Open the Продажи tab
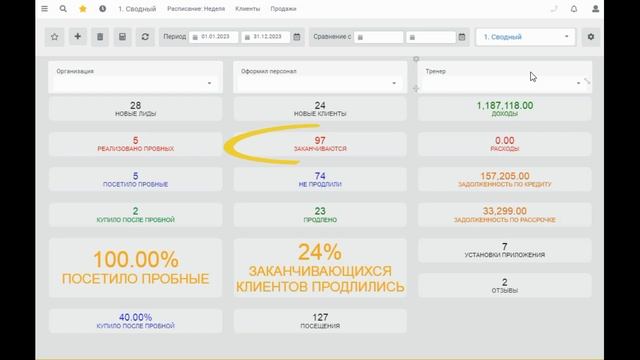 point(283,9)
